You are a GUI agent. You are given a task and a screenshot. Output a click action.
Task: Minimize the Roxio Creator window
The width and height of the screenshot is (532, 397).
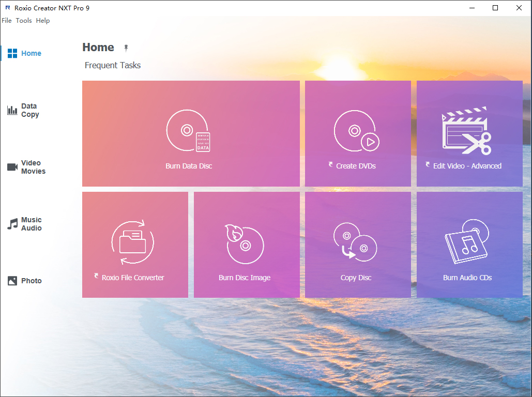click(x=472, y=8)
